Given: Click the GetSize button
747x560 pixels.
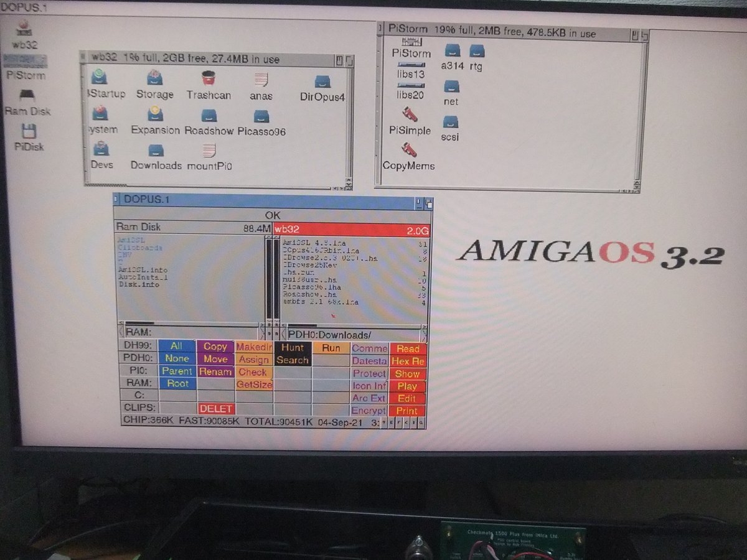Looking at the screenshot, I should click(254, 385).
